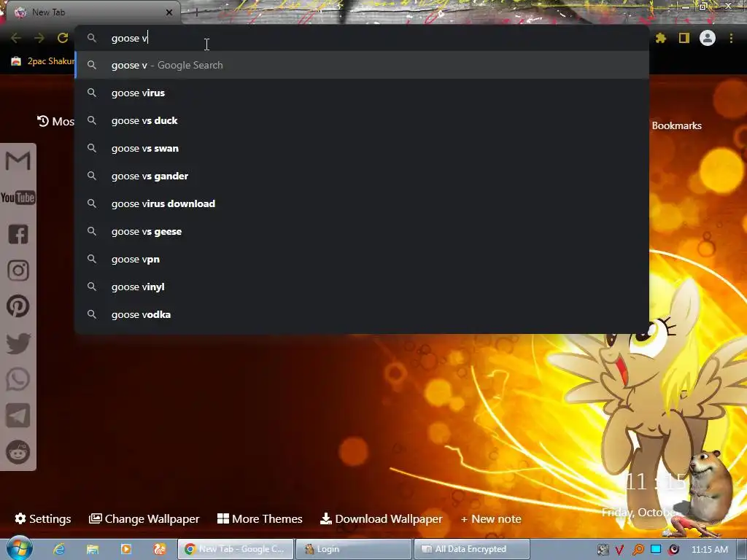747x560 pixels.
Task: Click the orange magnifier tray icon
Action: click(x=638, y=550)
